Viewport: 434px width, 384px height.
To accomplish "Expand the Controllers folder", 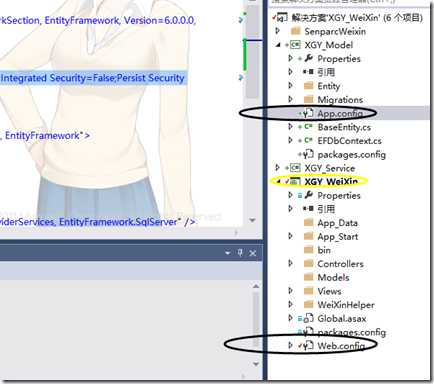I will 291,263.
